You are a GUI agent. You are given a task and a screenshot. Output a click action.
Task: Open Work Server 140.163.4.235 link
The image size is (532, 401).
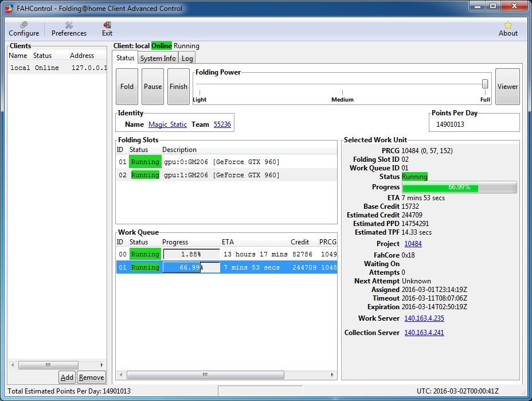click(424, 318)
